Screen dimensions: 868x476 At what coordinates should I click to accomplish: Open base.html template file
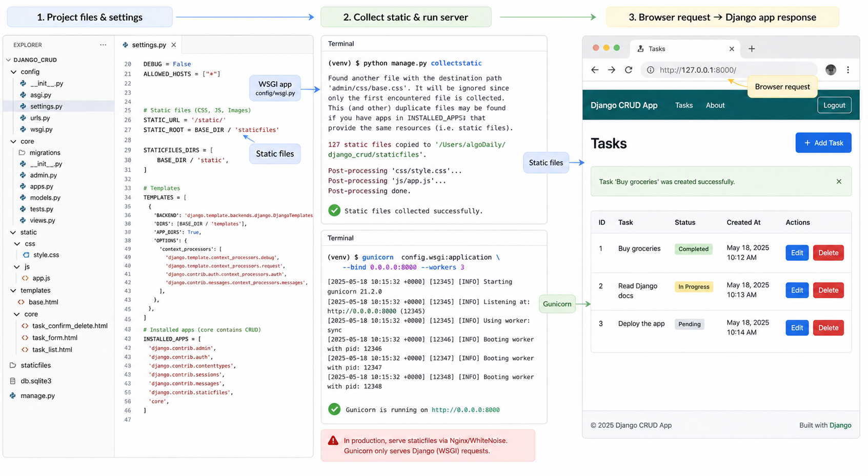[43, 302]
